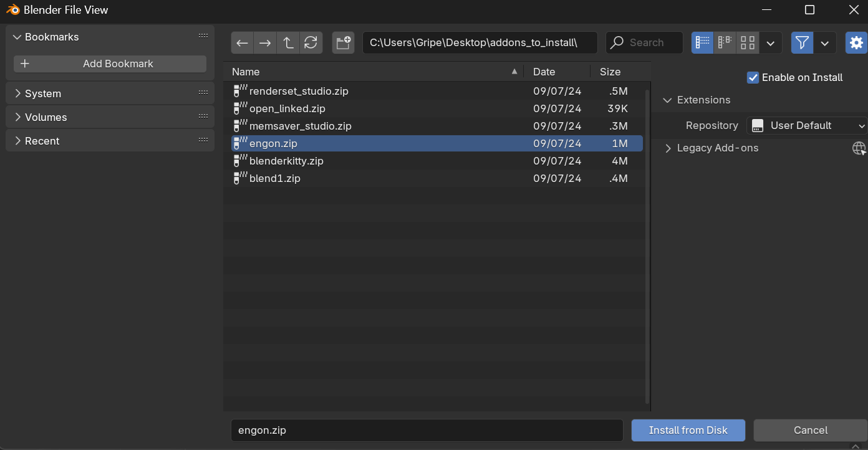Image resolution: width=868 pixels, height=450 pixels.
Task: Open the gear settings icon on the right
Action: coord(856,42)
